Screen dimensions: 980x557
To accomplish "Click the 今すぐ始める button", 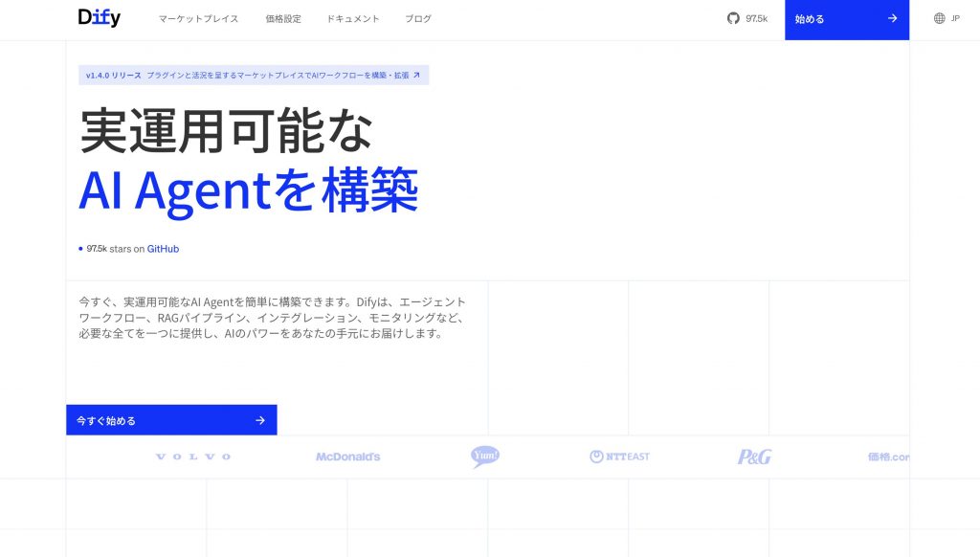I will pyautogui.click(x=171, y=420).
